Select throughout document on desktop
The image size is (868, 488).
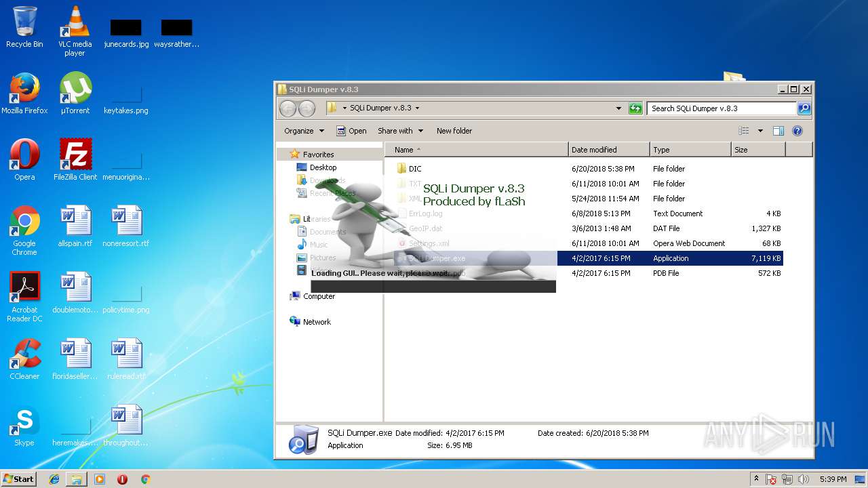125,426
